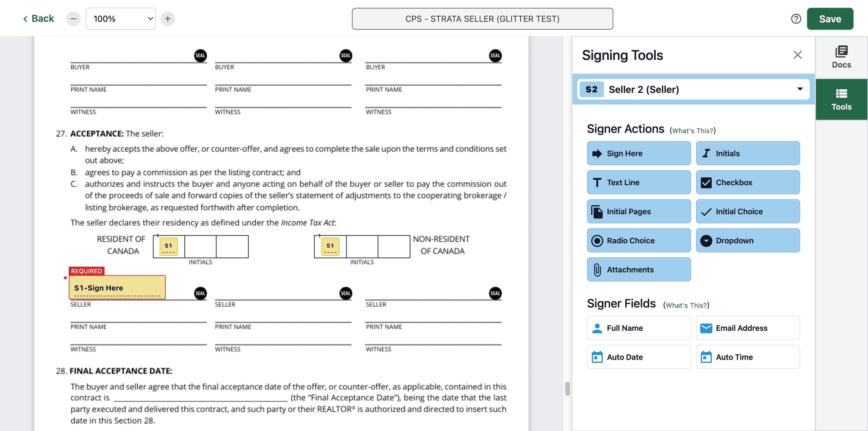
Task: Open the zoom level 100% dropdown
Action: [x=121, y=19]
